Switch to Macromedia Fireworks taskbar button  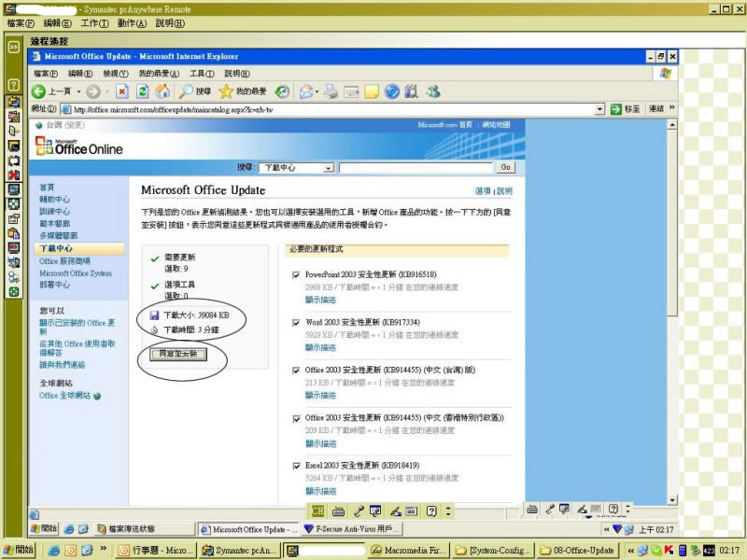click(x=409, y=551)
